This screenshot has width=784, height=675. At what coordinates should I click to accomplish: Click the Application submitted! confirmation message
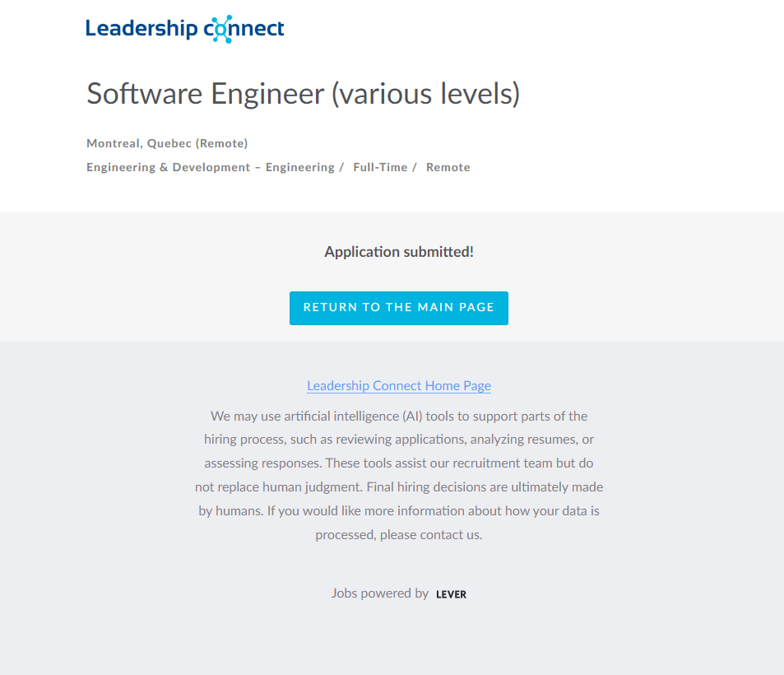click(x=399, y=252)
